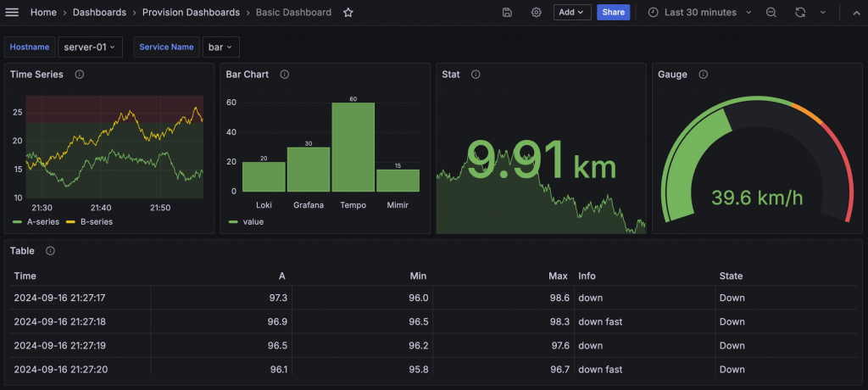This screenshot has height=390, width=868.
Task: Show Table panel info icon
Action: click(50, 251)
